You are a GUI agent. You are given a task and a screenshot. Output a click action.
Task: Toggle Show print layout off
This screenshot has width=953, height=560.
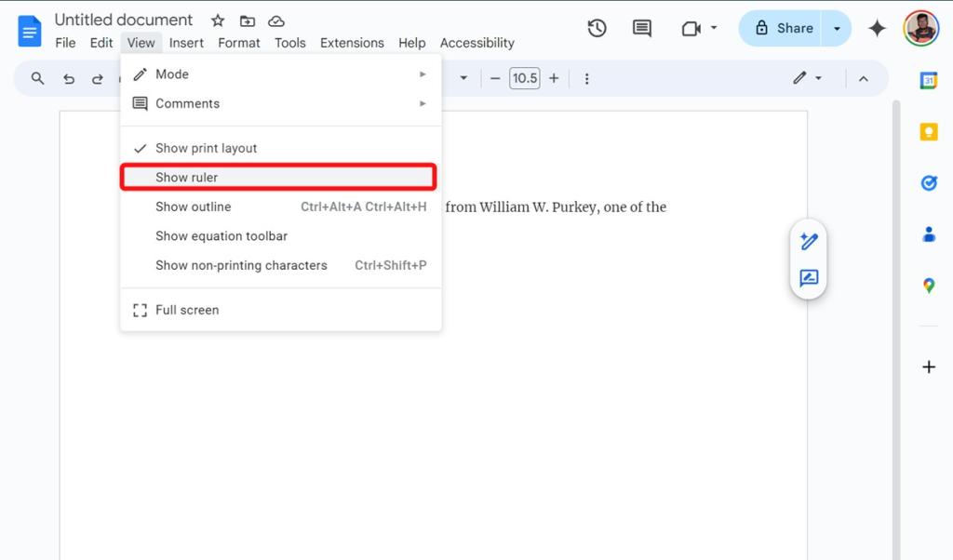[205, 147]
